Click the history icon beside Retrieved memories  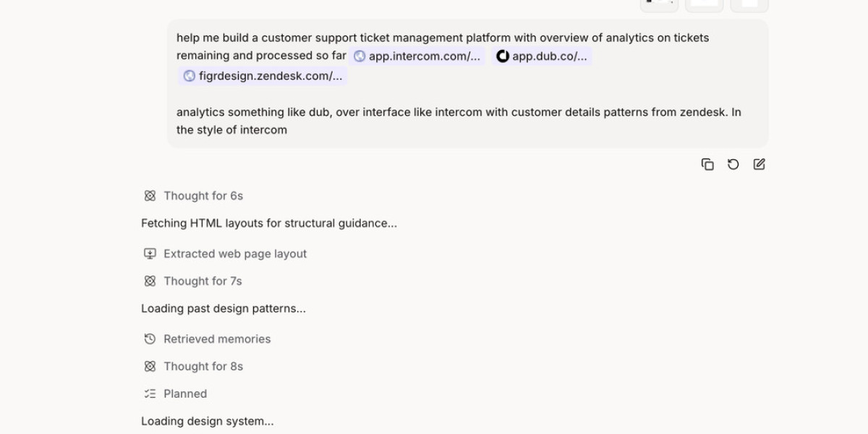coord(150,339)
